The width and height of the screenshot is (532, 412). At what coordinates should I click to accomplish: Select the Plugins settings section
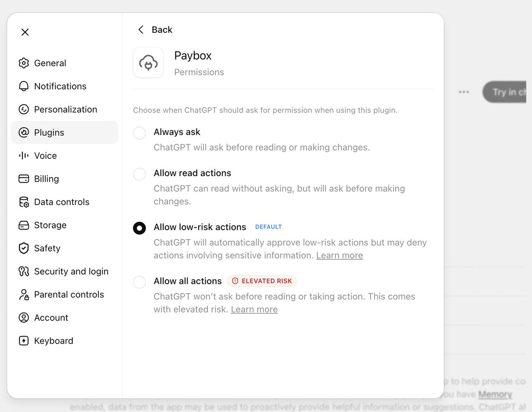64,132
